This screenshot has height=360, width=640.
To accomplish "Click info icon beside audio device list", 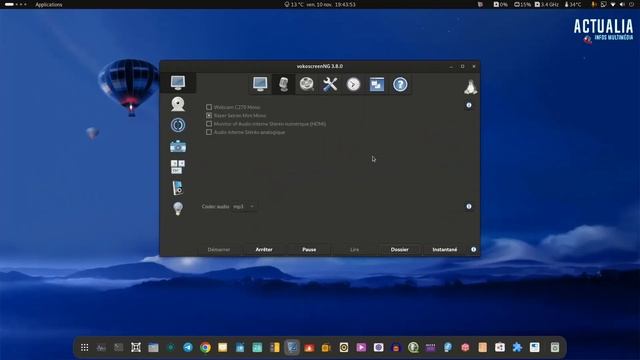I will click(x=469, y=105).
